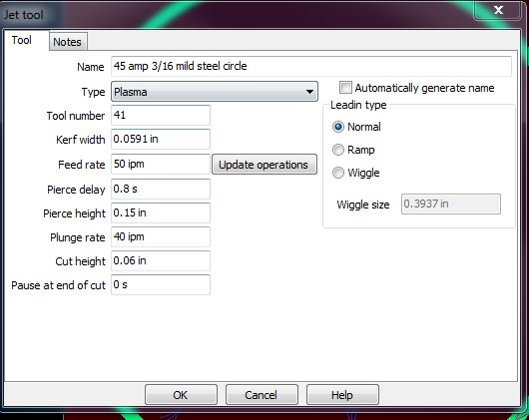Click the Kerf width input field
This screenshot has width=529, height=420.
pyautogui.click(x=161, y=139)
